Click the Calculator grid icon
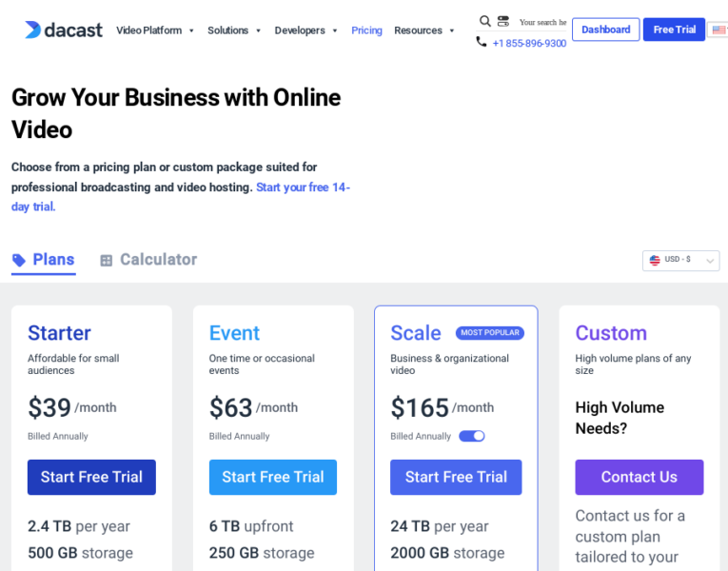 pyautogui.click(x=107, y=260)
